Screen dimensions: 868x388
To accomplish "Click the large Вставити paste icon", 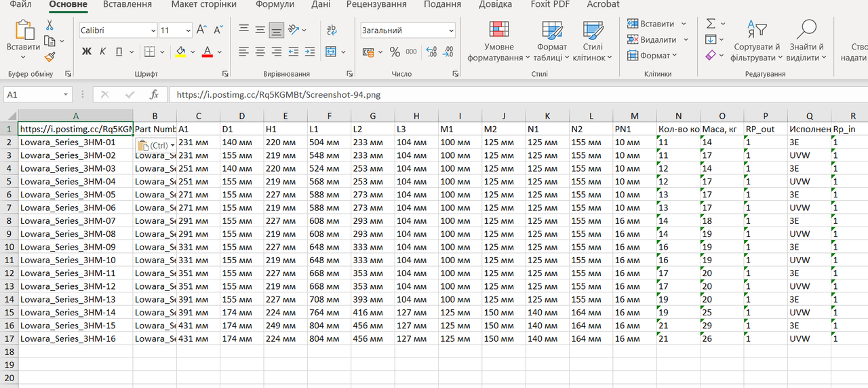I will [x=24, y=31].
